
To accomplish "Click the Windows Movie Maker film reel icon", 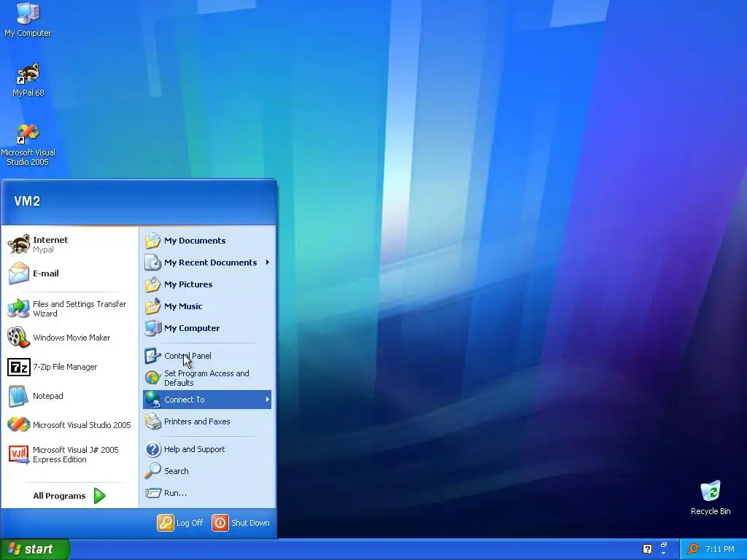I will coord(18,337).
